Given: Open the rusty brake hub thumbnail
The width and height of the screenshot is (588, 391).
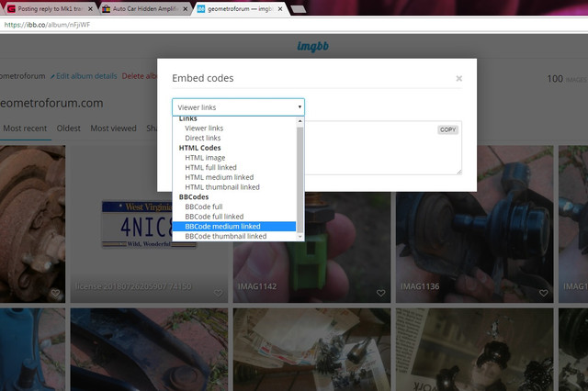Looking at the screenshot, I should [33, 224].
